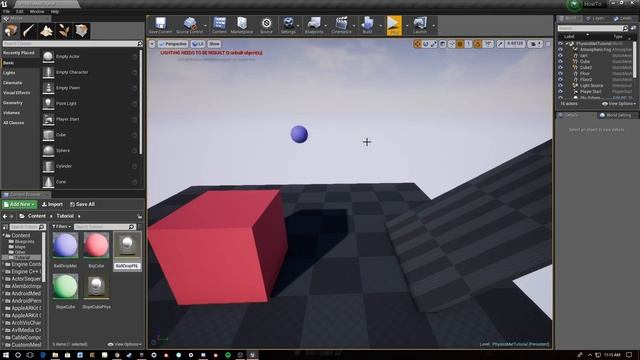Screen dimensions: 640x360
Task: Open the Help menu
Action: [x=55, y=11]
